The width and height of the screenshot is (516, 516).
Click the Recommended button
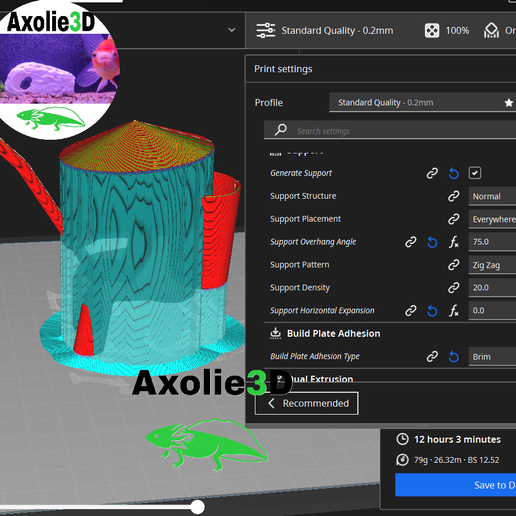[x=307, y=403]
